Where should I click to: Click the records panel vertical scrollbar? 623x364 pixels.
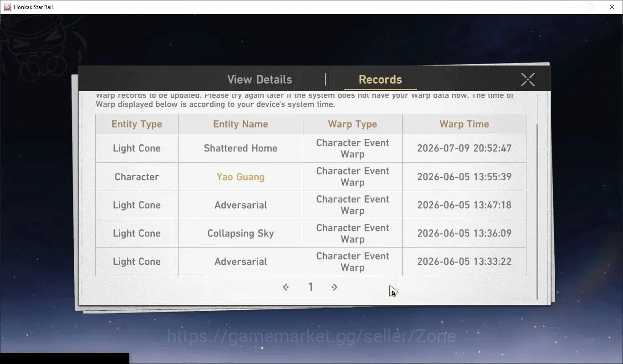(537, 211)
